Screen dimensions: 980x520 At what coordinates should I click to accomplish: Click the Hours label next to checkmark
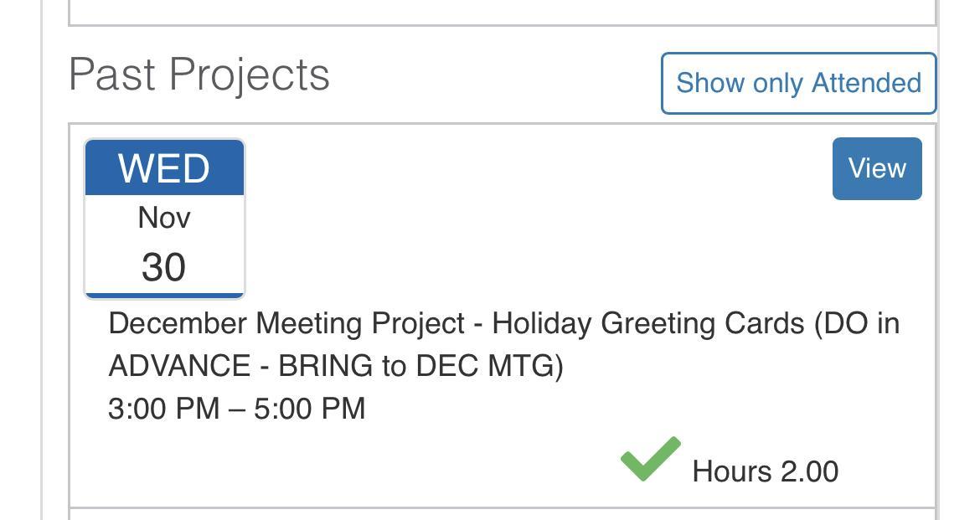732,471
